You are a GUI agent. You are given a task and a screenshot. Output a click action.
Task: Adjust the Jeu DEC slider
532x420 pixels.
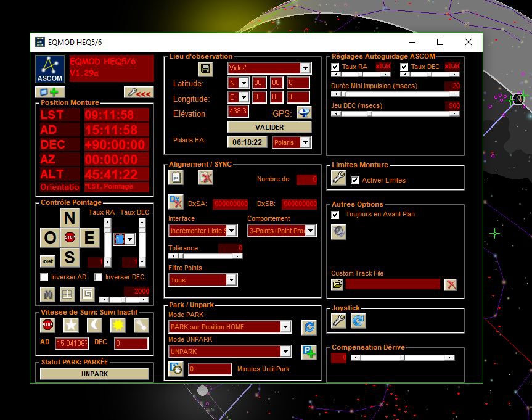click(395, 113)
